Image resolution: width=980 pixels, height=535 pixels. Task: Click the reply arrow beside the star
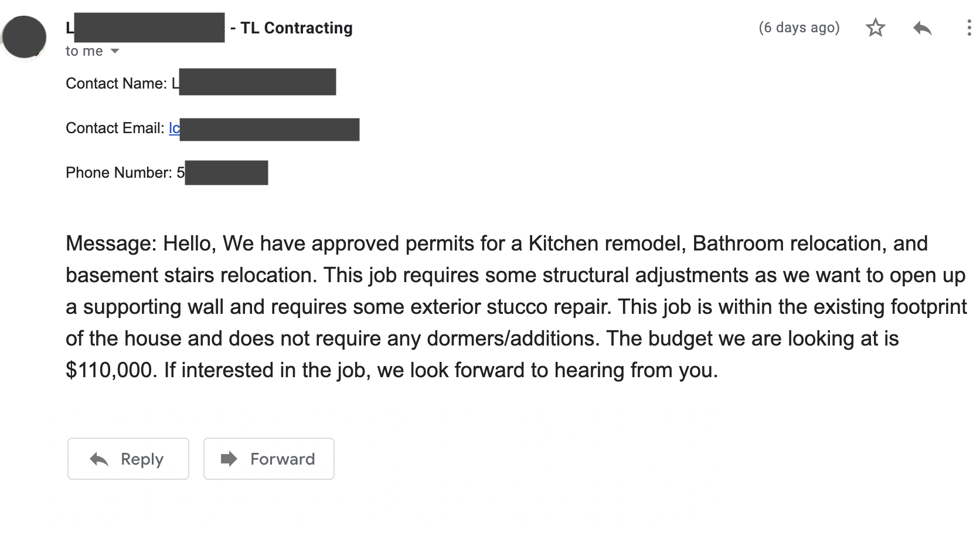point(923,28)
